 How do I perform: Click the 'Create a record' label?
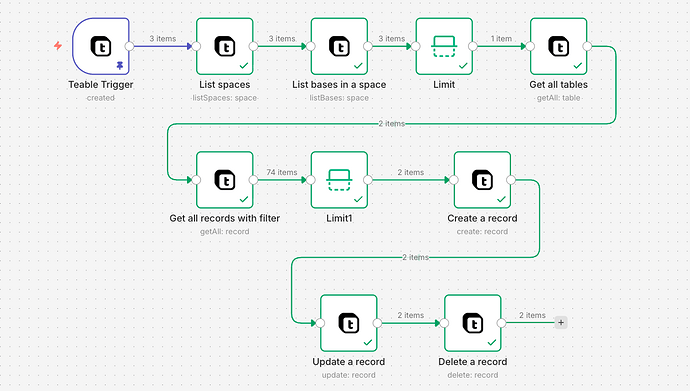pos(482,218)
